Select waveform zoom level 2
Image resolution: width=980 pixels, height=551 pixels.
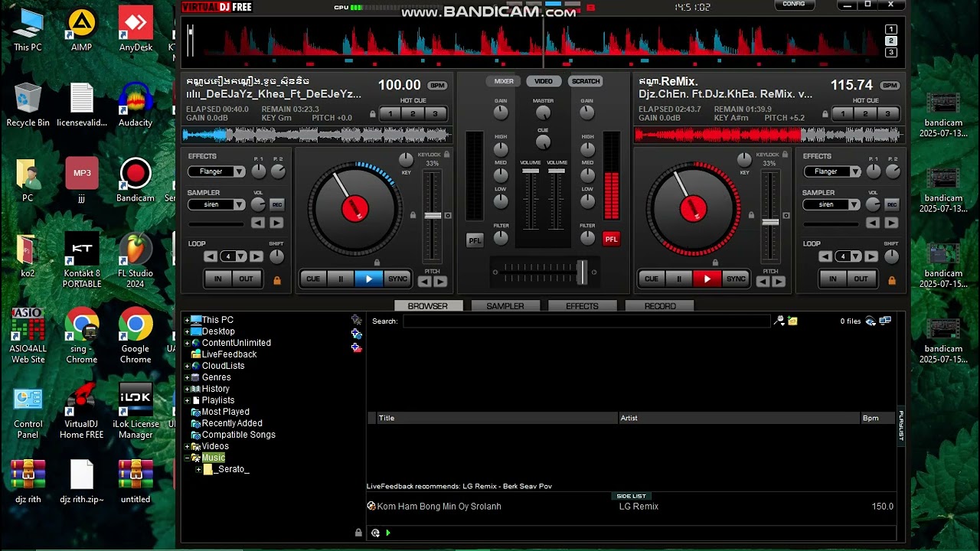[890, 41]
